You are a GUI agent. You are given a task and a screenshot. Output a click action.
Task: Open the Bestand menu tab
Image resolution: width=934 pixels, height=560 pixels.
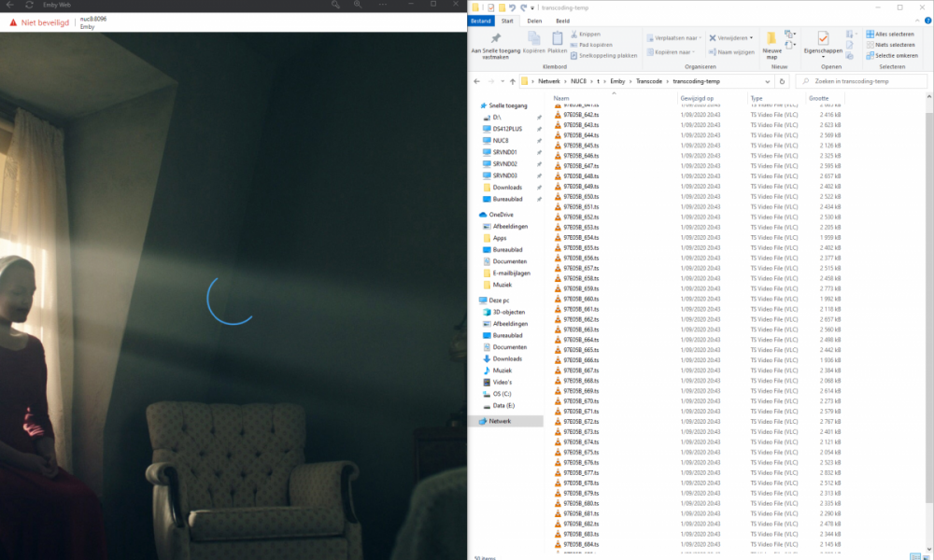tap(481, 21)
